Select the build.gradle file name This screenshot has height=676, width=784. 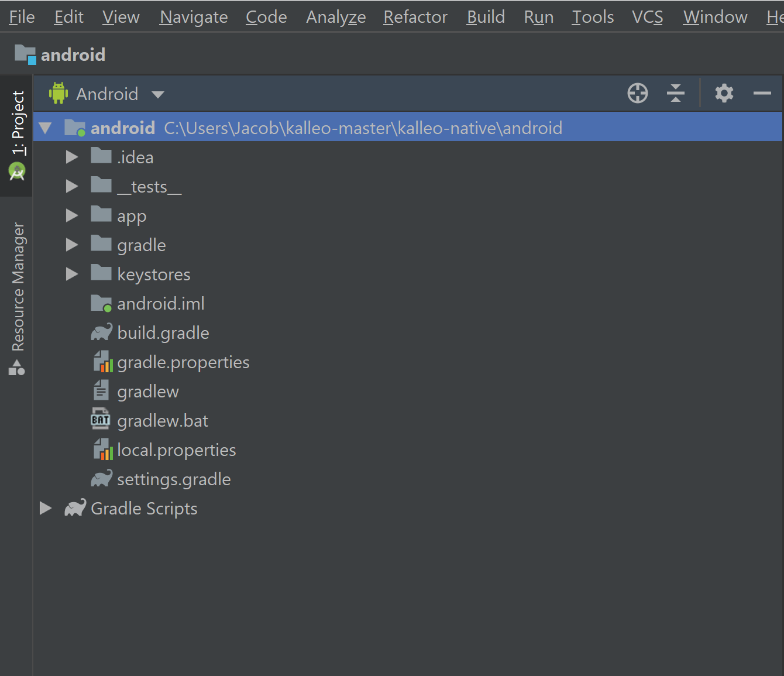[163, 332]
